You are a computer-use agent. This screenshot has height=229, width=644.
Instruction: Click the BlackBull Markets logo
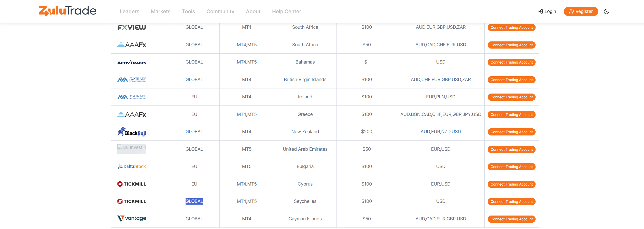click(x=132, y=132)
